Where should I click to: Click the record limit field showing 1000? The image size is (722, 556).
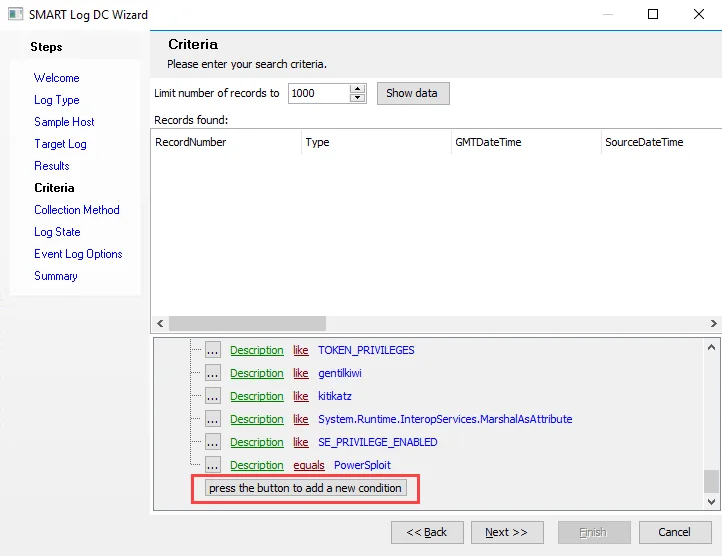pyautogui.click(x=319, y=94)
